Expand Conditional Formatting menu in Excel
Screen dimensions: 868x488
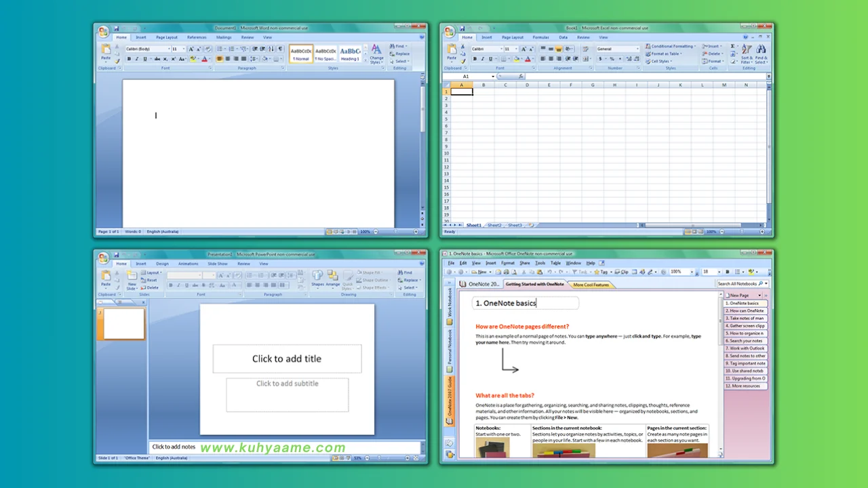671,46
